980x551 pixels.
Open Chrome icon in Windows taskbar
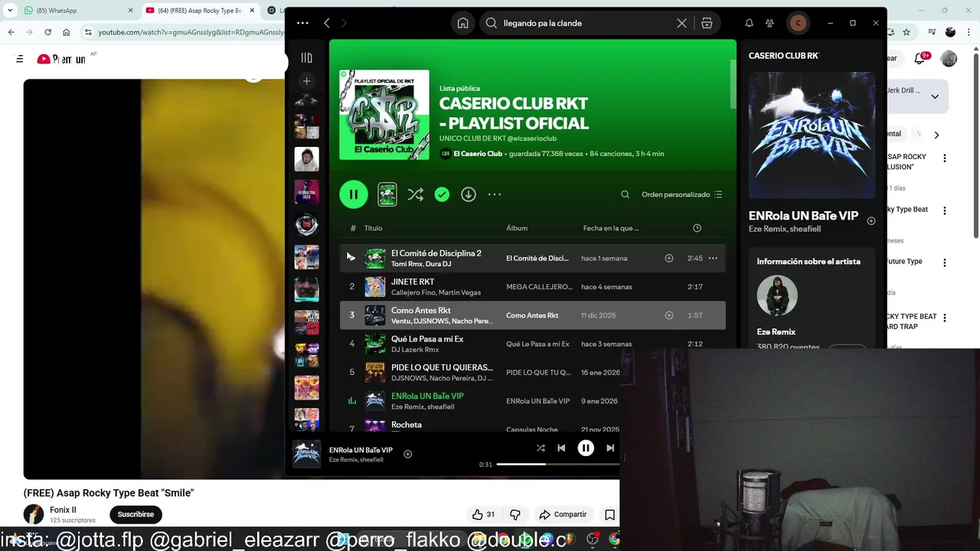(x=614, y=540)
